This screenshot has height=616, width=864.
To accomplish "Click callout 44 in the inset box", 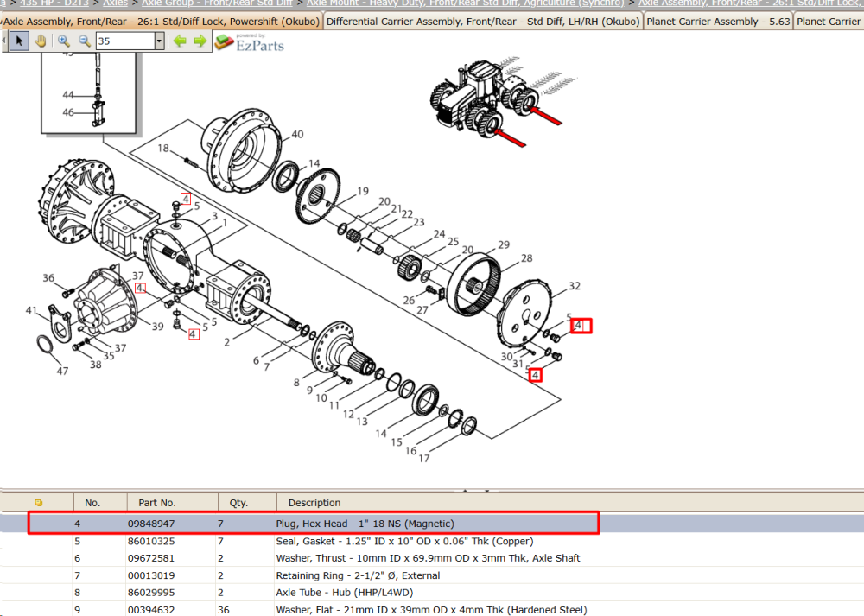I will coord(67,95).
